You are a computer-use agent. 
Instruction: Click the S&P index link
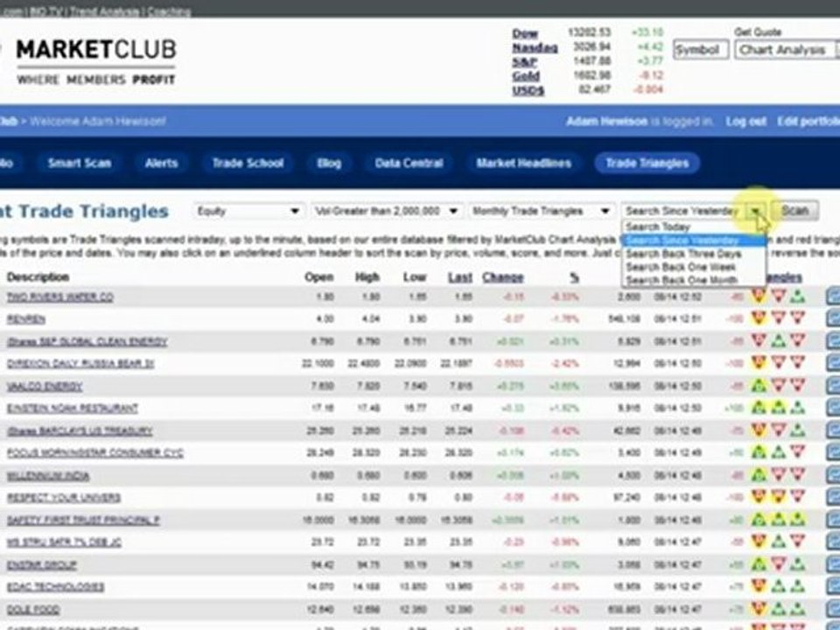[x=524, y=61]
